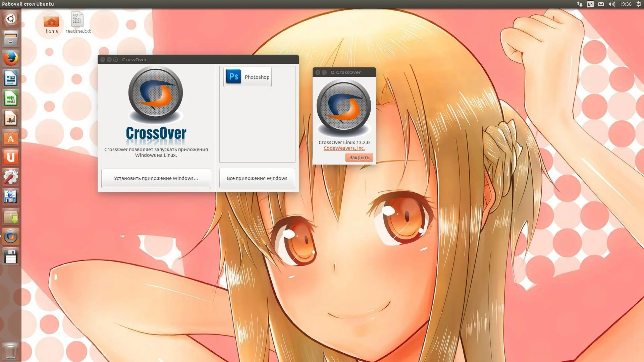The height and width of the screenshot is (362, 644).
Task: Open Ubuntu One launcher icon
Action: (x=11, y=157)
